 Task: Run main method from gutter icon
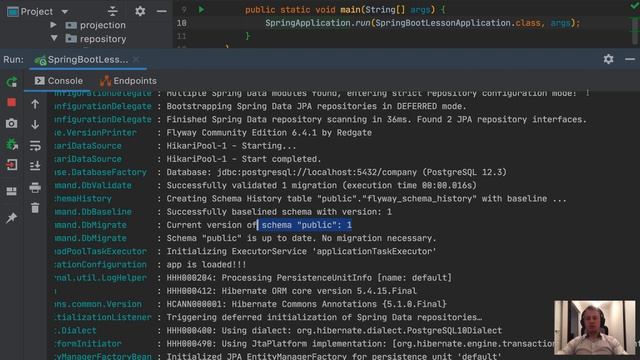click(x=201, y=9)
